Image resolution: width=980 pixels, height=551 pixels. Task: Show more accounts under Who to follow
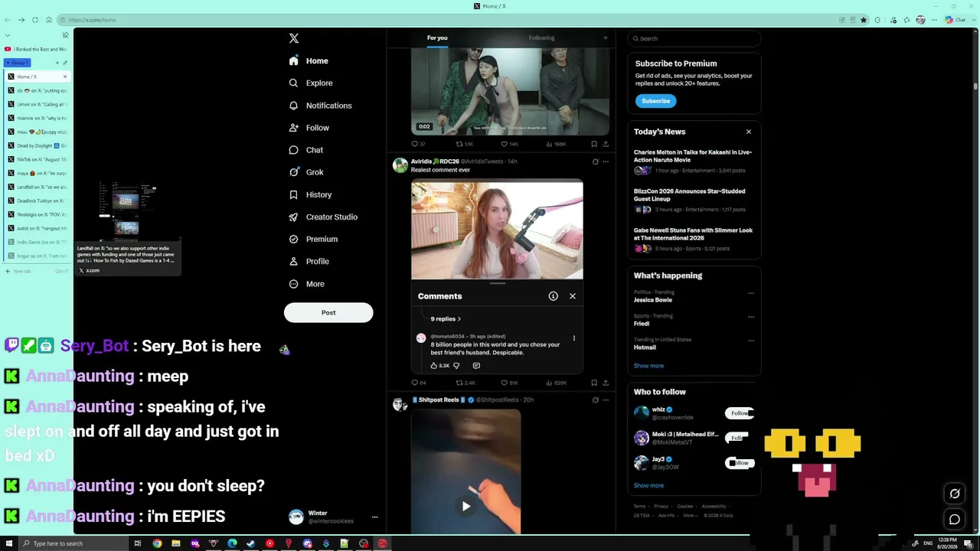point(648,485)
